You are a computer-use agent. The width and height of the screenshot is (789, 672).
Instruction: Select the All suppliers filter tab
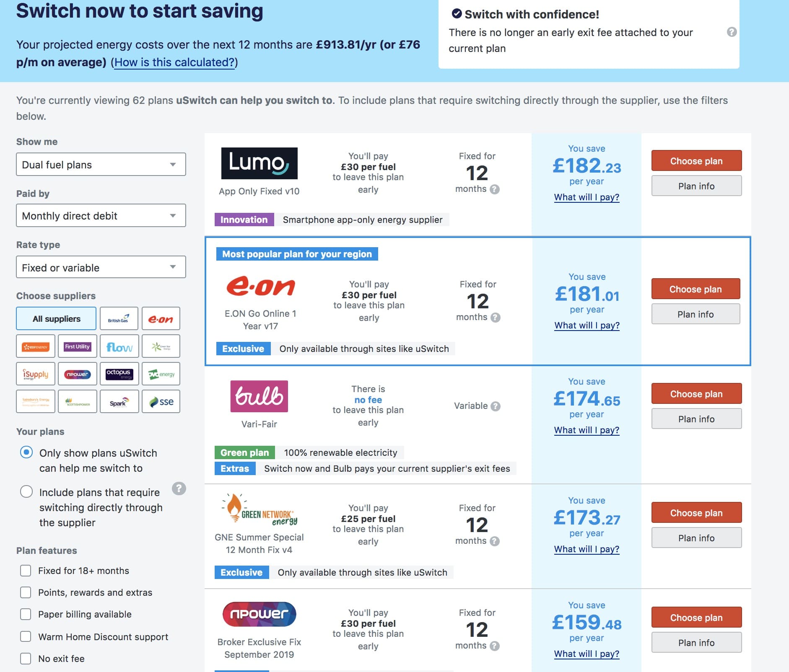tap(56, 318)
